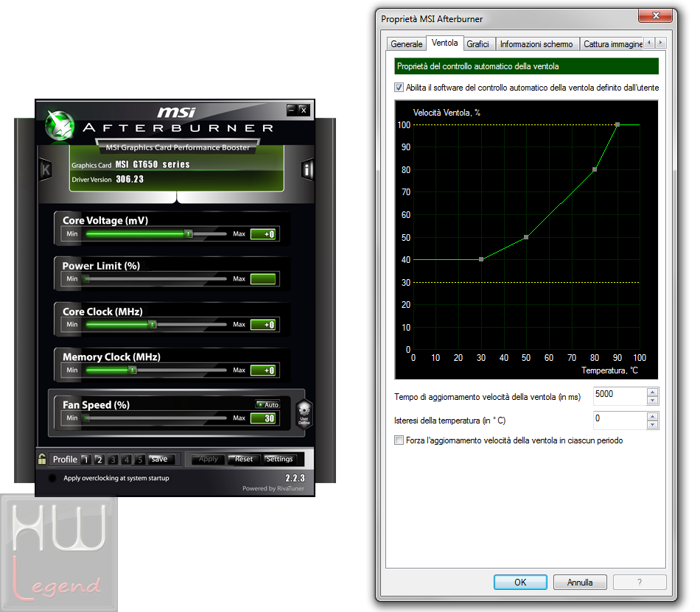Select the Ventola tab
Image resolution: width=700 pixels, height=612 pixels.
(444, 43)
